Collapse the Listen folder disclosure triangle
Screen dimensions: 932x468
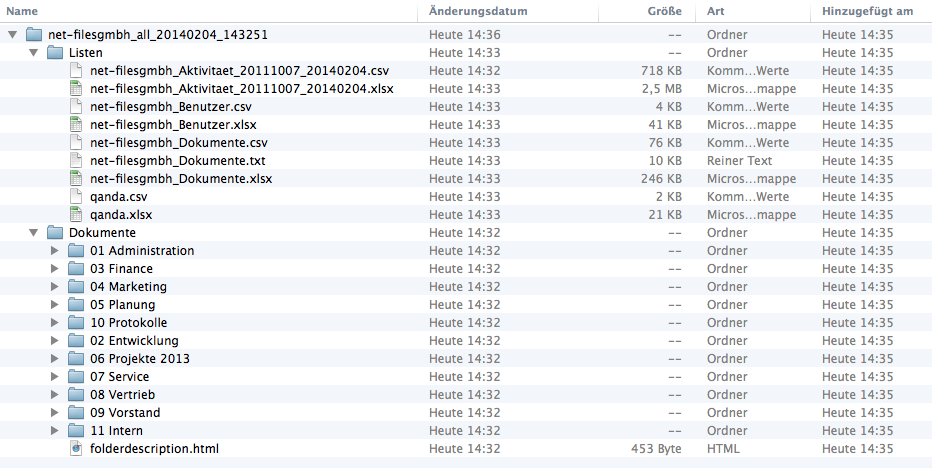[33, 53]
